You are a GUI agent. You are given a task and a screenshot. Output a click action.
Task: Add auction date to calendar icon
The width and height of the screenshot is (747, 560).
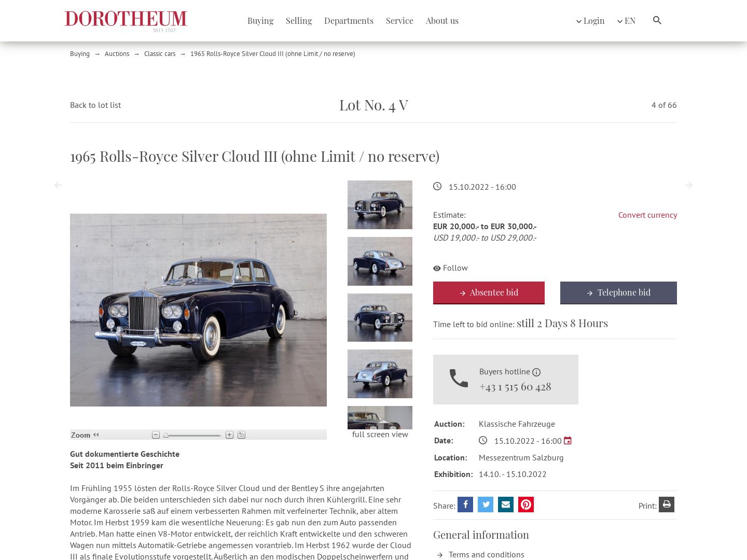pos(568,441)
